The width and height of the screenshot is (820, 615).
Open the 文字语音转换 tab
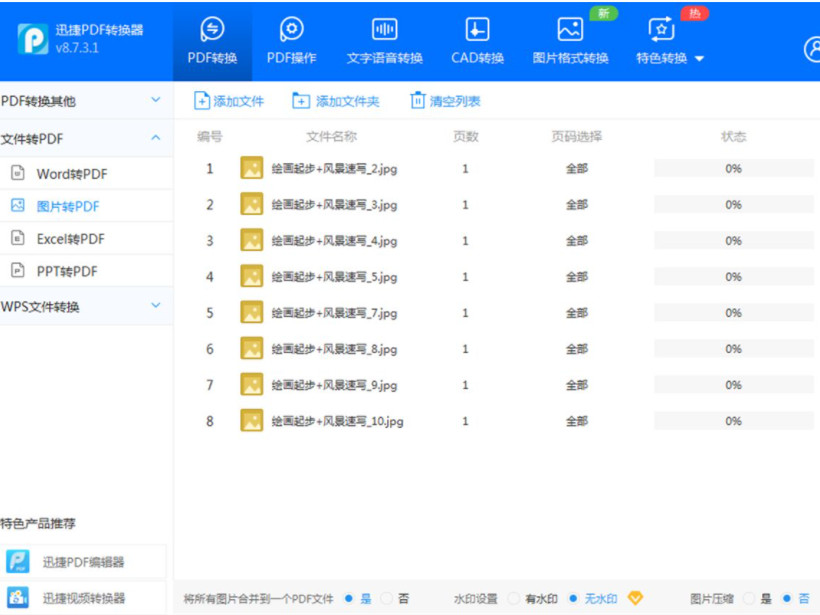click(x=384, y=41)
